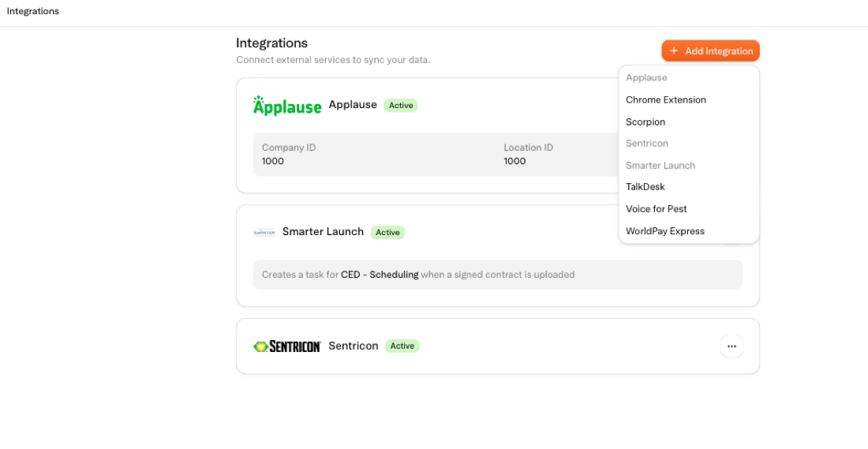Click the CED - Scheduling task text
The width and height of the screenshot is (868, 449).
(380, 275)
